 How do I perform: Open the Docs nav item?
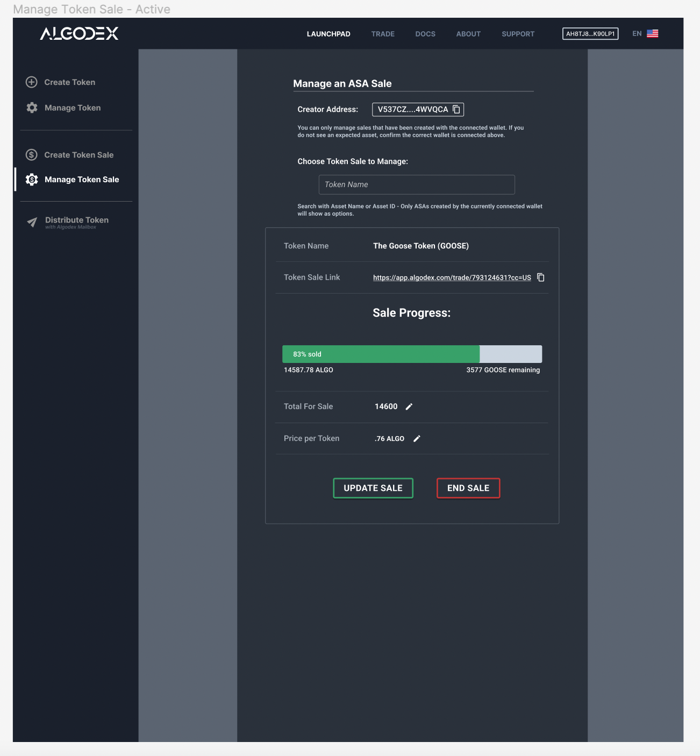tap(425, 34)
